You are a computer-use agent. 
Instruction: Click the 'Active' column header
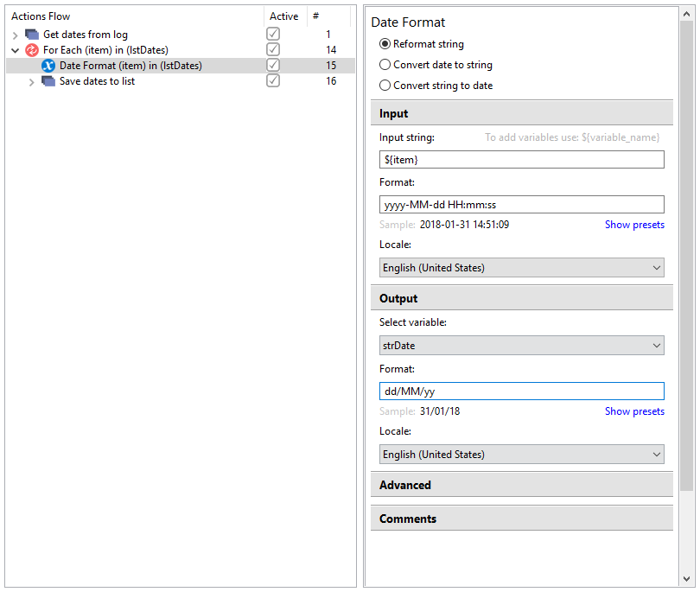(285, 16)
